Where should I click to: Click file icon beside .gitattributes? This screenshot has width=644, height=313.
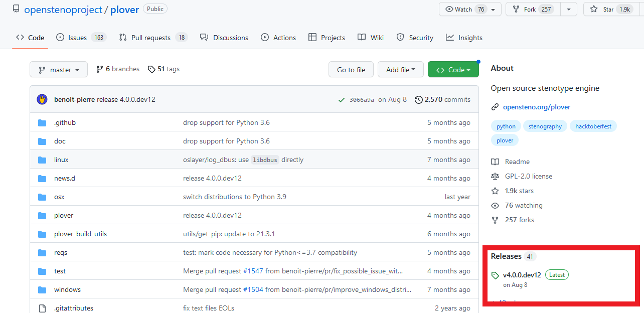coord(42,308)
